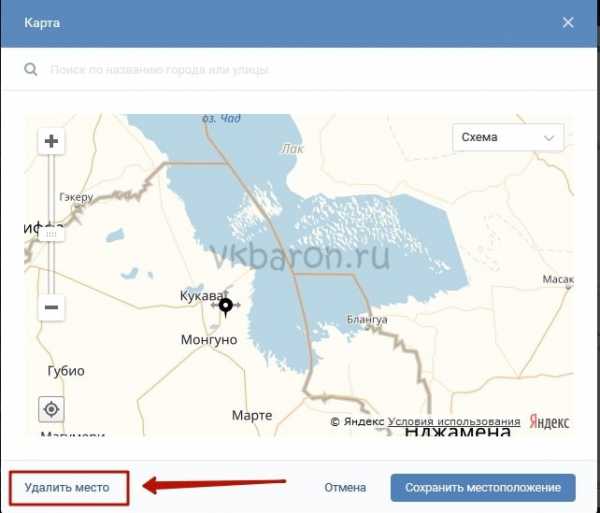Click the search magnifier icon
Viewport: 600px width, 513px height.
(x=31, y=69)
